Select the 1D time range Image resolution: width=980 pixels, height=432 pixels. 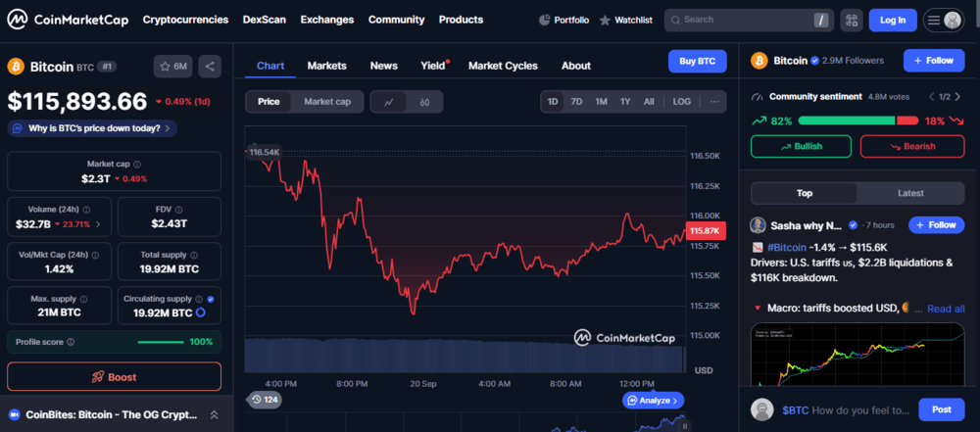point(553,101)
